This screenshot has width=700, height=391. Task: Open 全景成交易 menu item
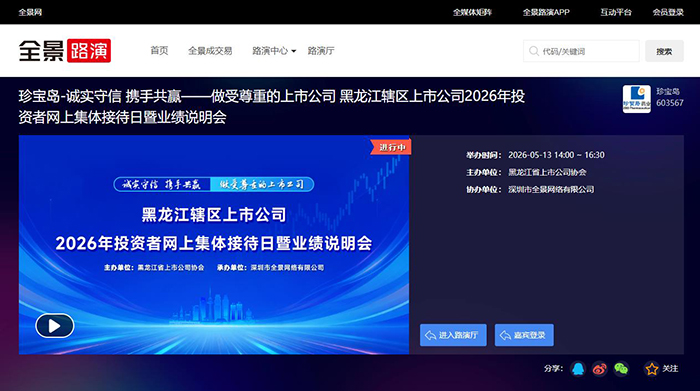click(x=210, y=51)
